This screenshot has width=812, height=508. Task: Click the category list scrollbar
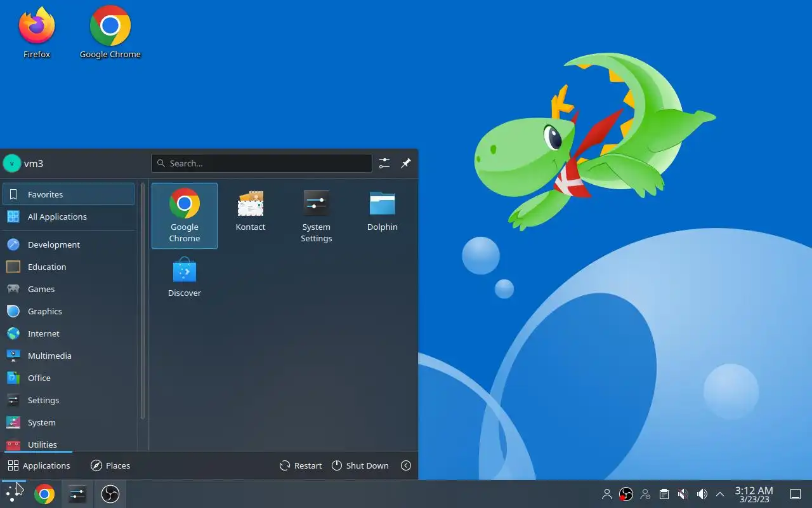143,302
